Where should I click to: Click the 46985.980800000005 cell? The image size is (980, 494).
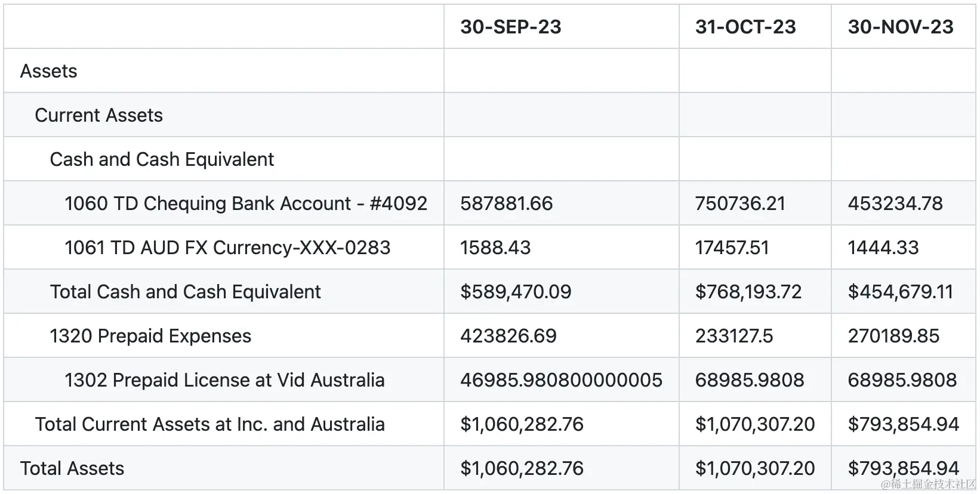[x=561, y=380]
